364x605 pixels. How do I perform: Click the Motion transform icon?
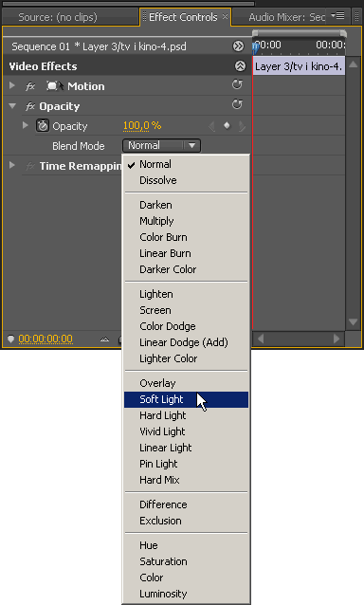[x=54, y=86]
